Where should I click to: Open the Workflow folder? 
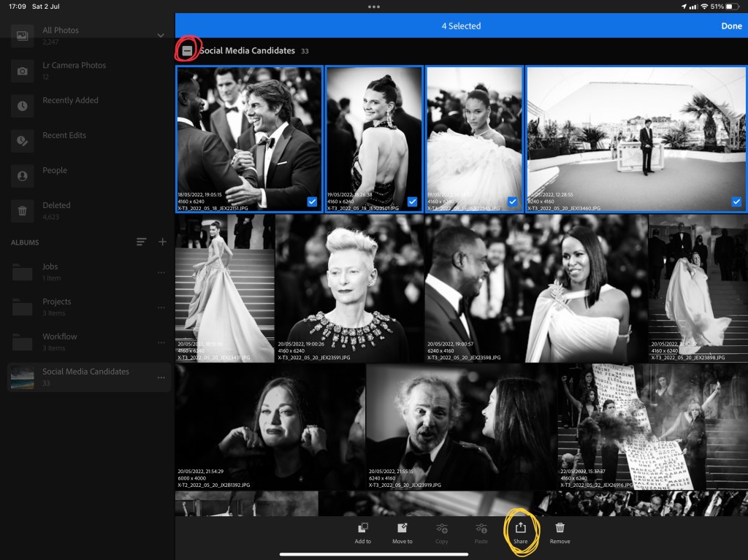pyautogui.click(x=59, y=342)
